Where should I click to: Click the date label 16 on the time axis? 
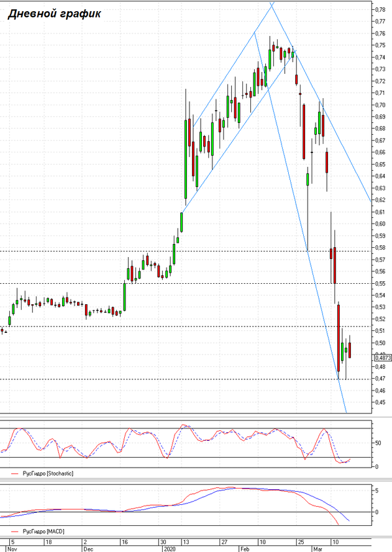[x=125, y=542]
